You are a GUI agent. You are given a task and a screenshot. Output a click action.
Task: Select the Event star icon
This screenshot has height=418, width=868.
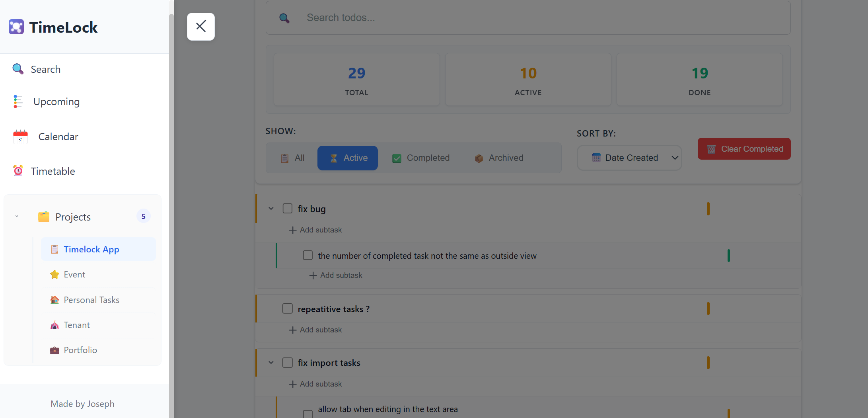tap(54, 274)
